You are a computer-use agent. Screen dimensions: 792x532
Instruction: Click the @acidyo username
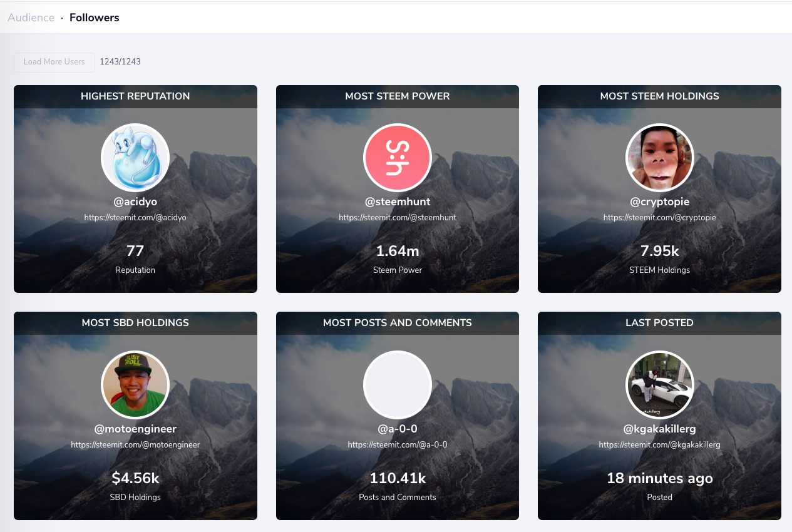tap(135, 202)
